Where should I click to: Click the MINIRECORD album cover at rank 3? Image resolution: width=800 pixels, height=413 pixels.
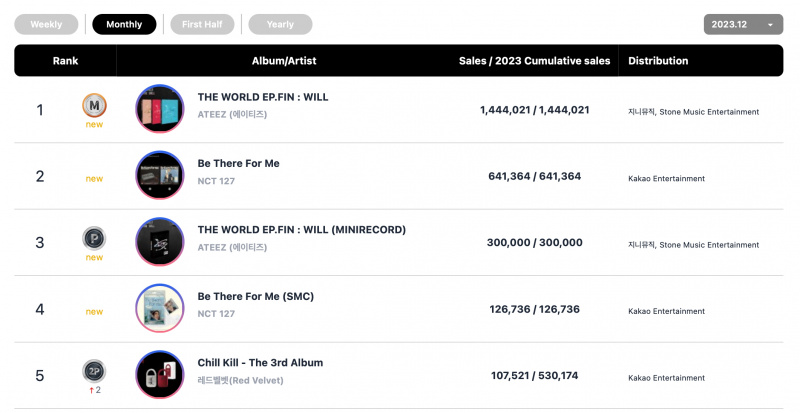[160, 241]
